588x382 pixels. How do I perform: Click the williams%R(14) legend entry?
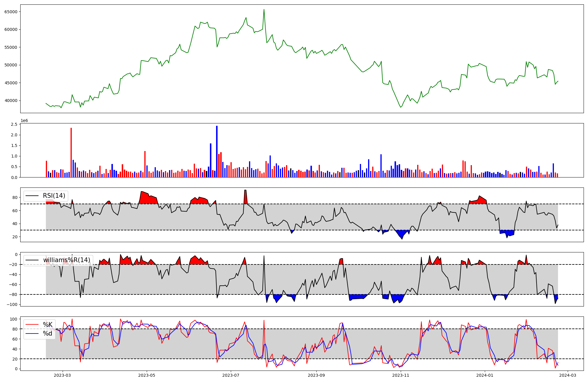(x=66, y=260)
